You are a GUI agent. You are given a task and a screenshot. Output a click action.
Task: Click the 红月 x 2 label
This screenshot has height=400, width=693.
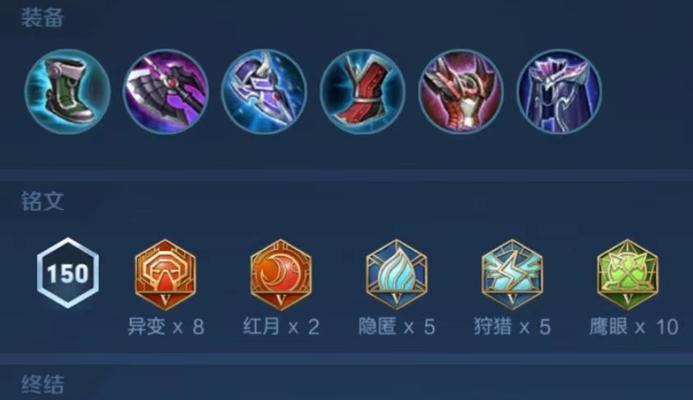pyautogui.click(x=281, y=327)
